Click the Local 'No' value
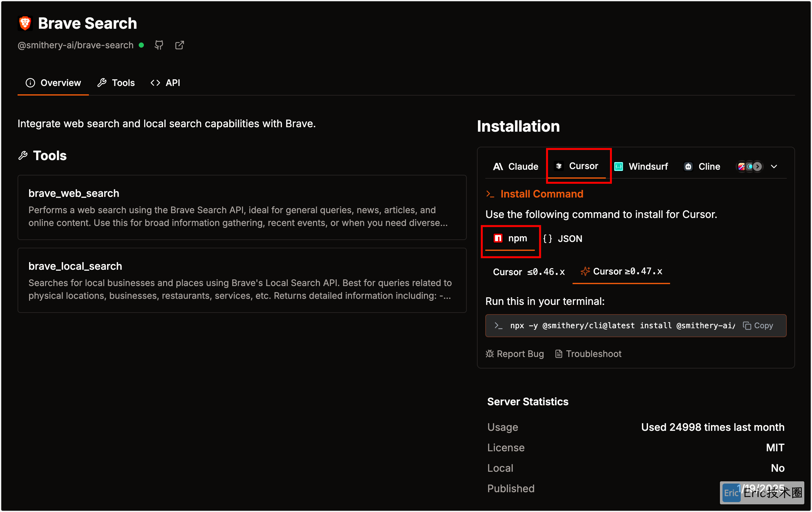The height and width of the screenshot is (512, 812). click(777, 468)
